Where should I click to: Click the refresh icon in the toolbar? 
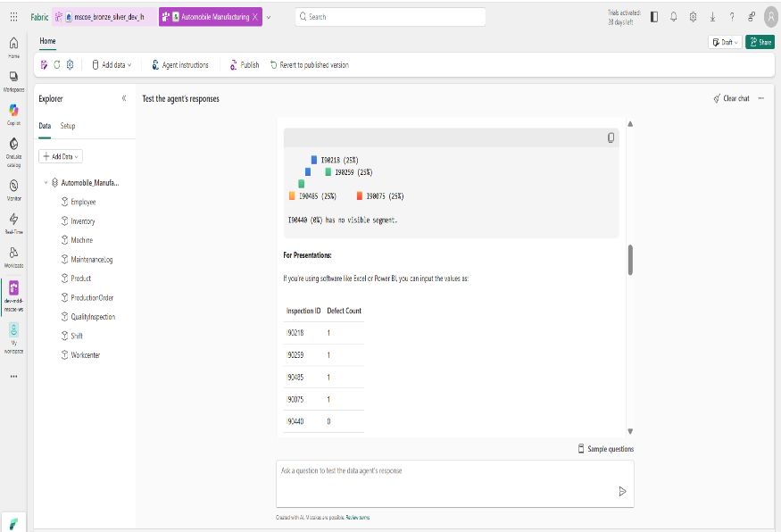pos(57,65)
